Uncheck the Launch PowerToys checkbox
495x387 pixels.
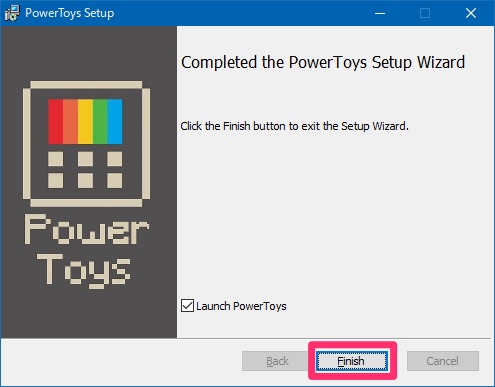tap(187, 306)
